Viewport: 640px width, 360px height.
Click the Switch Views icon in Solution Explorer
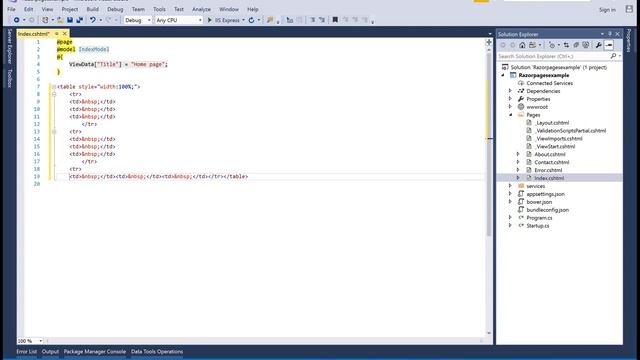pyautogui.click(x=533, y=45)
